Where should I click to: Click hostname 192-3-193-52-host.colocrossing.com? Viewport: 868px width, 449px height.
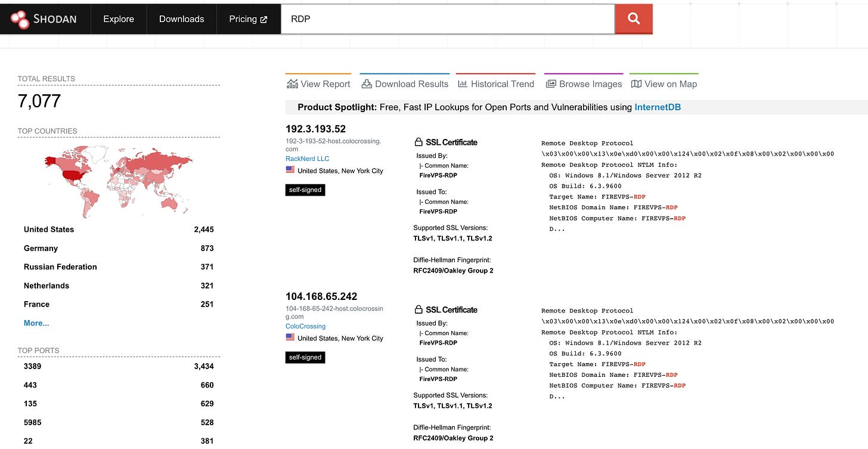(333, 145)
